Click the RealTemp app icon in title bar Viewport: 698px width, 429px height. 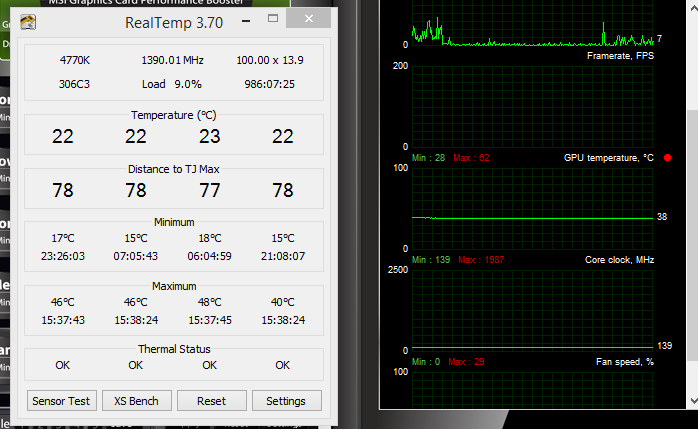point(28,22)
